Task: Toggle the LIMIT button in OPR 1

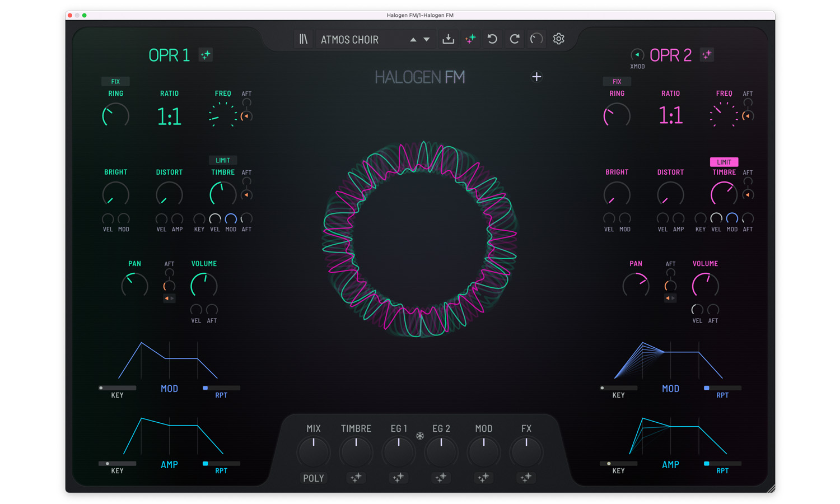Action: 223,161
